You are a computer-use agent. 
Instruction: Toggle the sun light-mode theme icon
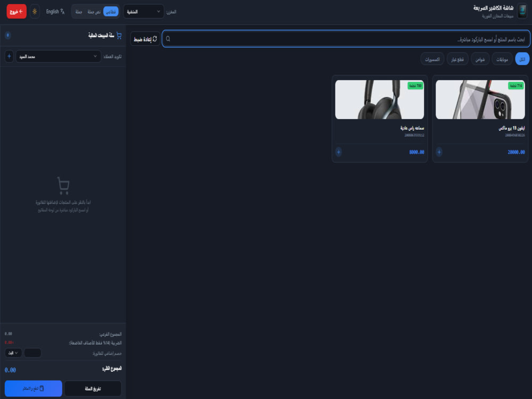(x=35, y=12)
